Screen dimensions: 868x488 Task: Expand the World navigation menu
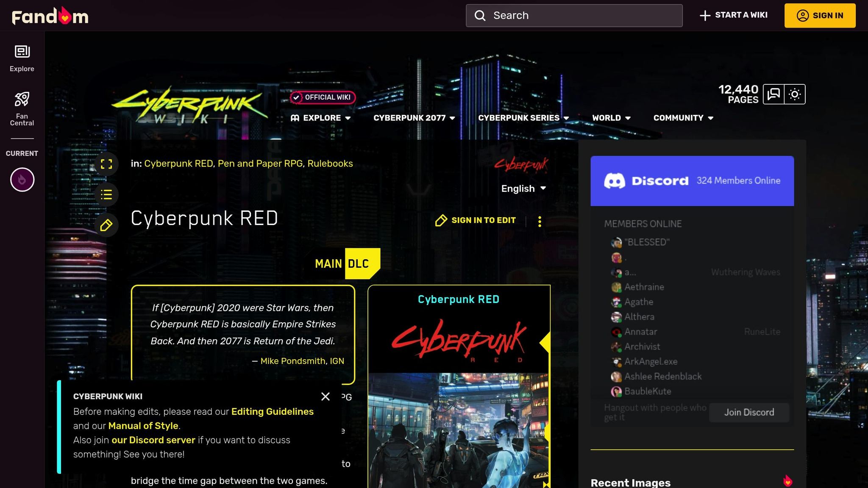611,118
